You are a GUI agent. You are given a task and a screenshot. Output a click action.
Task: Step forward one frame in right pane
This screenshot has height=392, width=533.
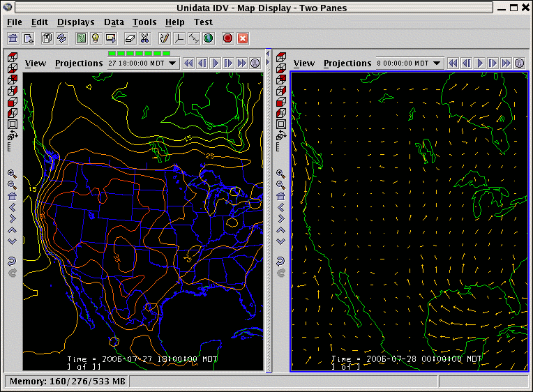[x=493, y=63]
